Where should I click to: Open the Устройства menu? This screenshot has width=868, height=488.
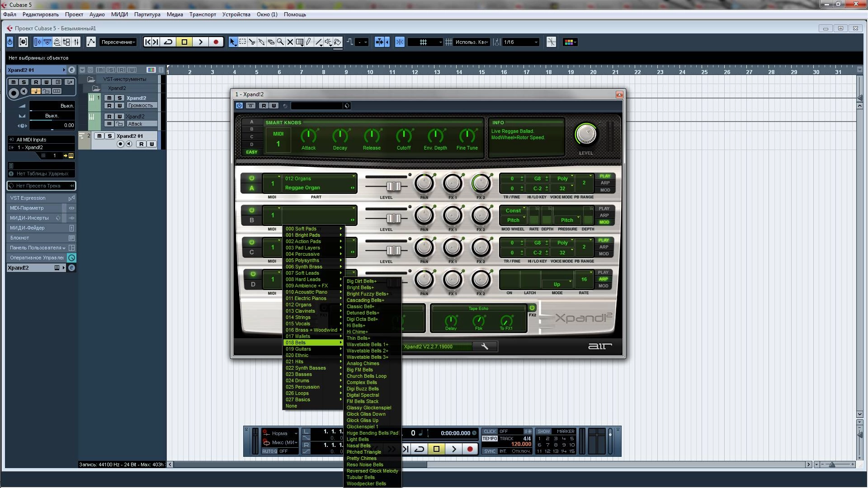point(236,14)
